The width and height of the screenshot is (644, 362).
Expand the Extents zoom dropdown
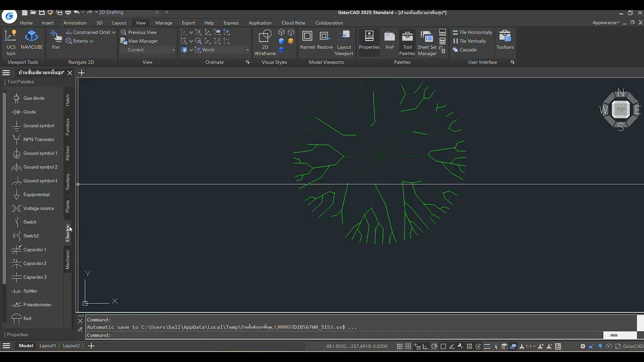tap(92, 41)
